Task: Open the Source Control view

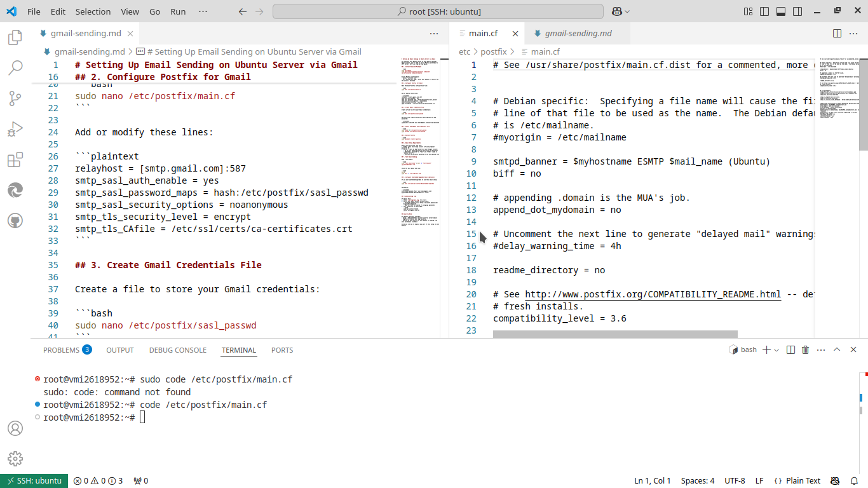Action: pyautogui.click(x=15, y=98)
